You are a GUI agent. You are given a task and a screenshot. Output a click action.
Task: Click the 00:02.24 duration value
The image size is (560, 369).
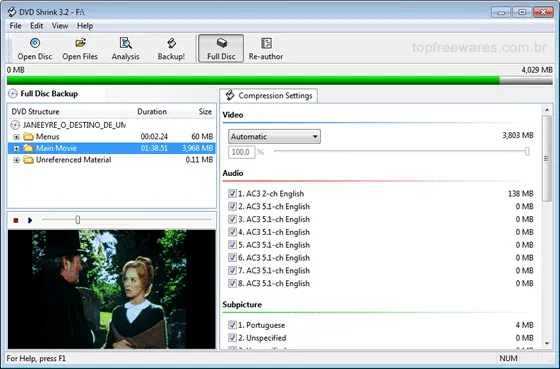[154, 136]
